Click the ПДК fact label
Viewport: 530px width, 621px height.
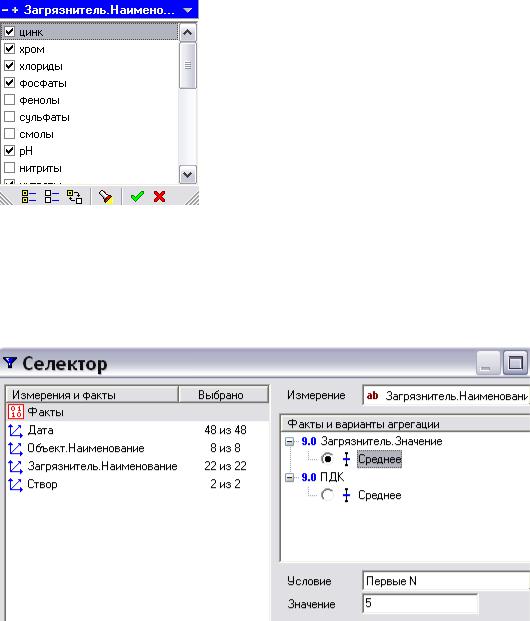point(332,477)
